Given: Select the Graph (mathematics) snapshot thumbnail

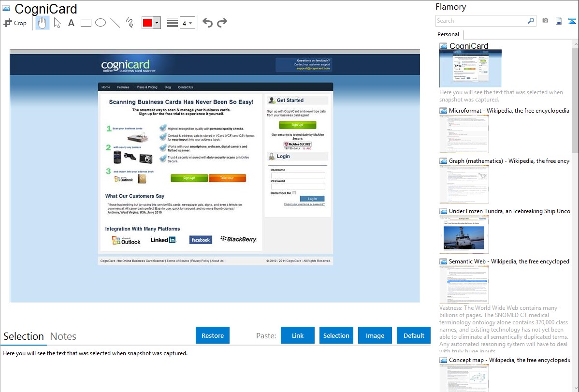Looking at the screenshot, I should tap(464, 184).
